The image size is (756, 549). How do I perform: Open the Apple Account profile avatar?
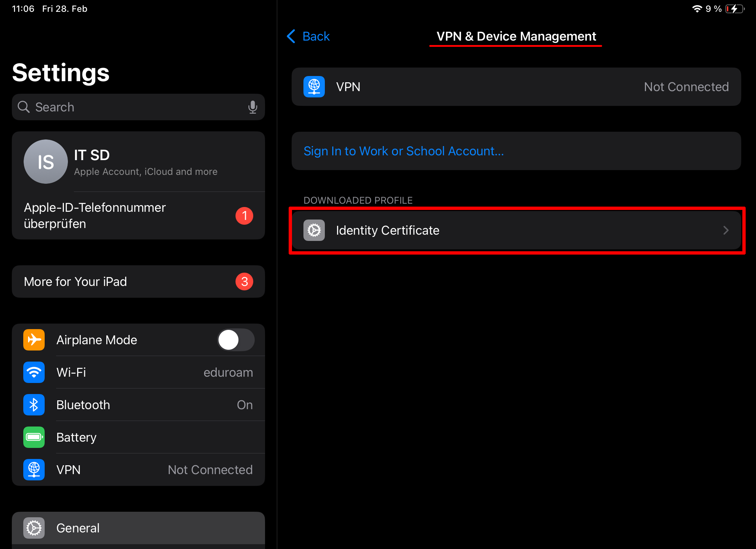(45, 161)
